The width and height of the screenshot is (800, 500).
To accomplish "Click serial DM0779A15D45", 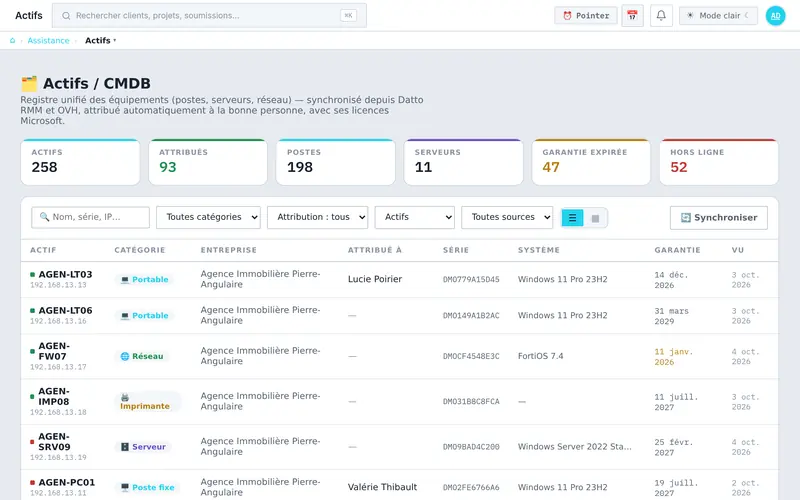I will click(471, 280).
